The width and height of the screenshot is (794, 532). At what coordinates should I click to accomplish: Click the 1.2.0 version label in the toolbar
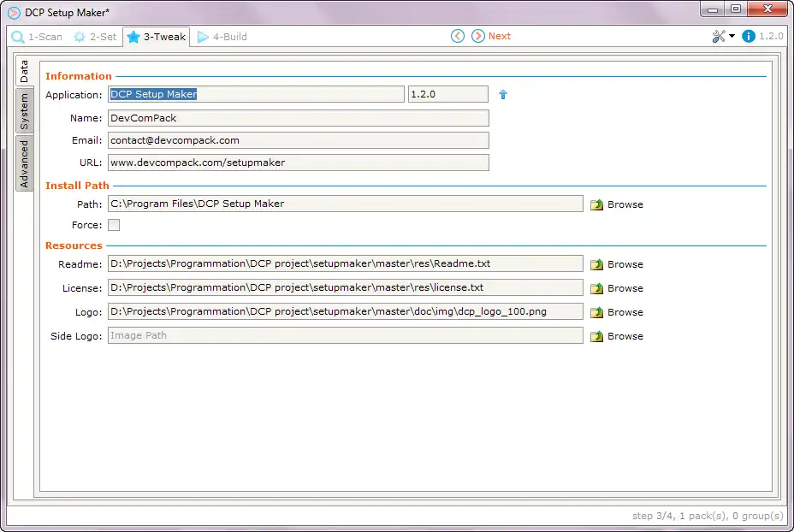[771, 37]
